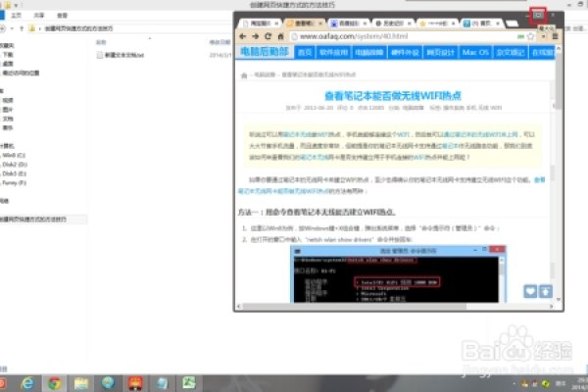Switch to the 淘宝 Chrome tab
This screenshot has height=392, width=588.
point(261,24)
